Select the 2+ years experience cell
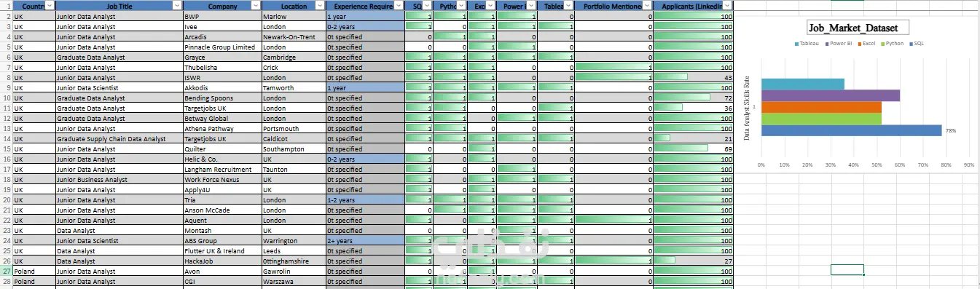Image resolution: width=980 pixels, height=289 pixels. point(365,240)
